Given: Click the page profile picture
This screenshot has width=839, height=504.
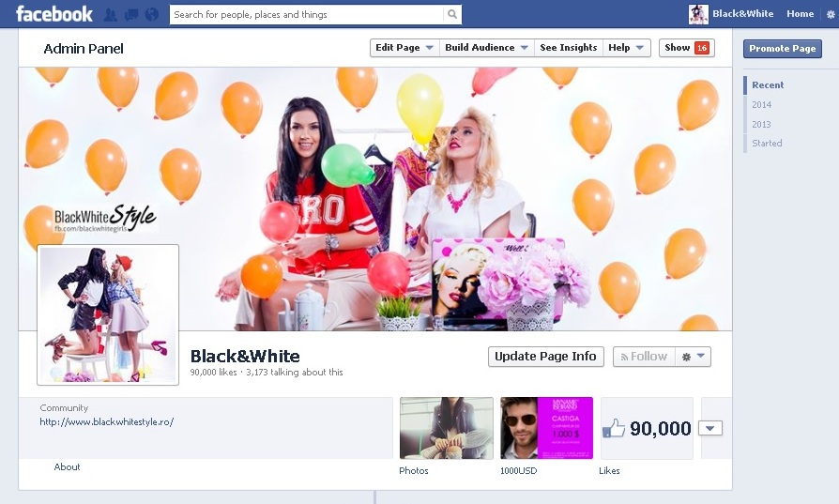Looking at the screenshot, I should tap(108, 314).
